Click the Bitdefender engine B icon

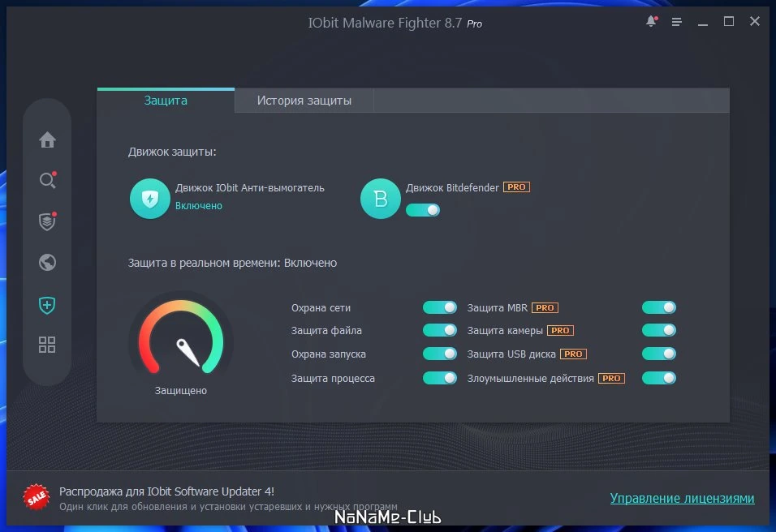coord(381,199)
